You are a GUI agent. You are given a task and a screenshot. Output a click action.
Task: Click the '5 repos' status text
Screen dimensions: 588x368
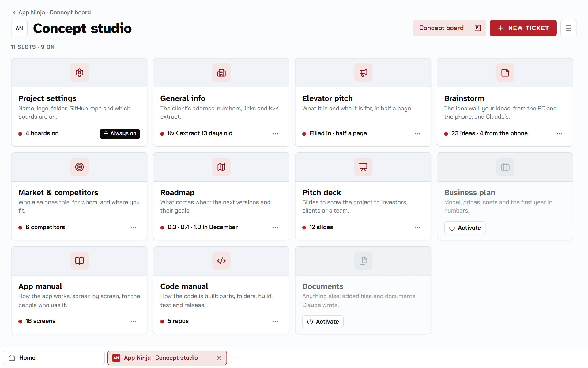178,321
